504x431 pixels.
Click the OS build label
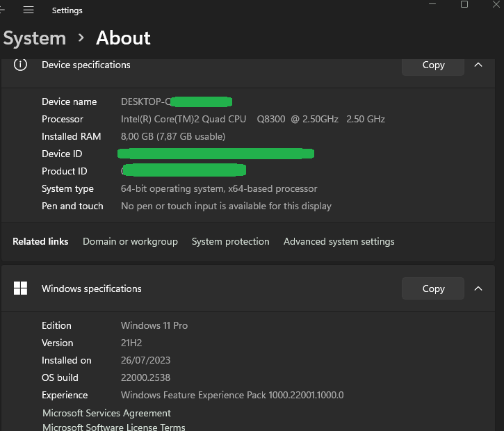(60, 377)
